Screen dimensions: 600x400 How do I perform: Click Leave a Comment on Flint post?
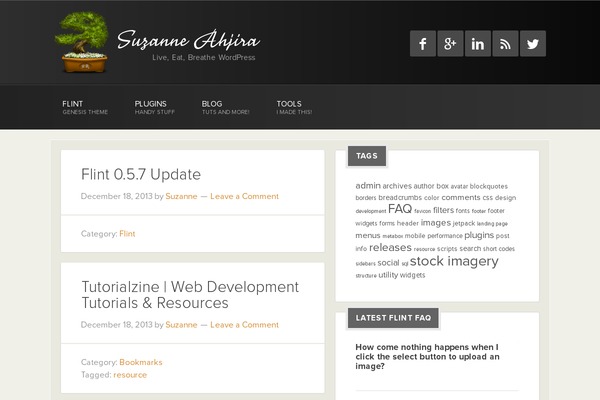tap(244, 197)
